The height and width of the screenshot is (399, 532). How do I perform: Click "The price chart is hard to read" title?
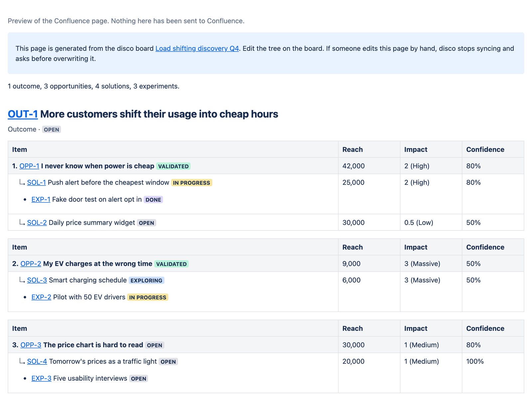[x=93, y=345]
